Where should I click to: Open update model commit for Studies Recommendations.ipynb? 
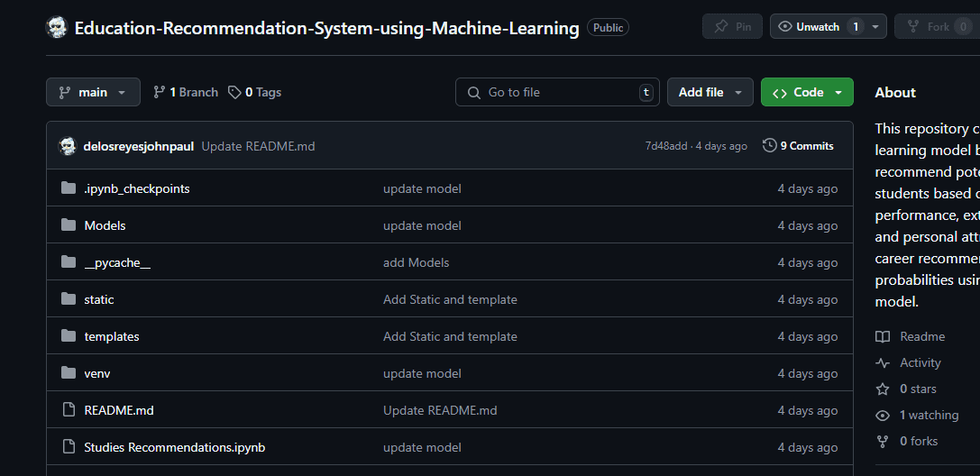(x=422, y=447)
